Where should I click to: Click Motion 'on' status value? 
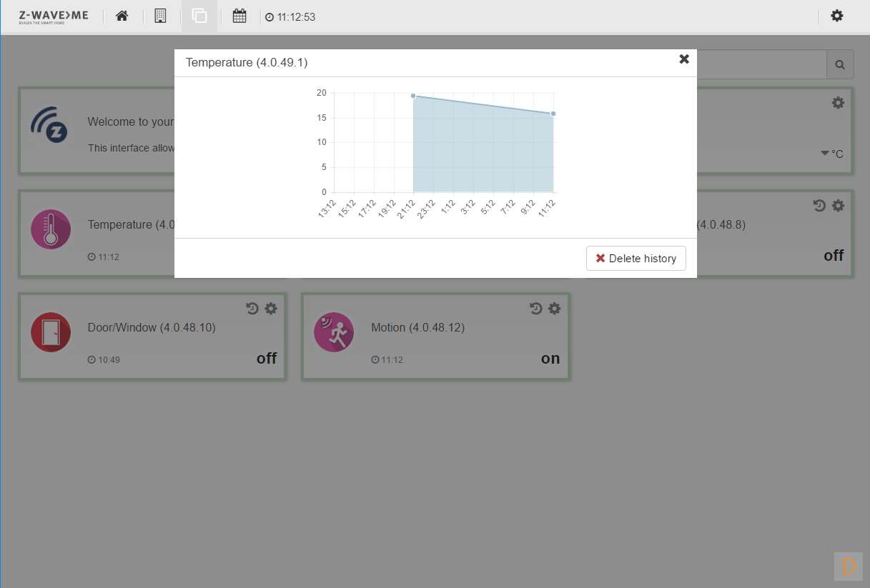[550, 359]
